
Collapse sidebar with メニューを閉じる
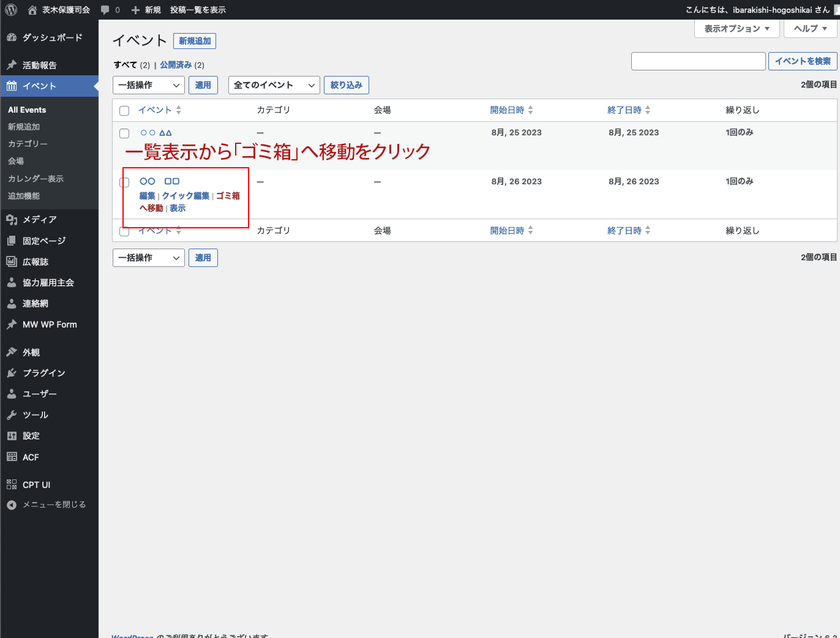(54, 505)
